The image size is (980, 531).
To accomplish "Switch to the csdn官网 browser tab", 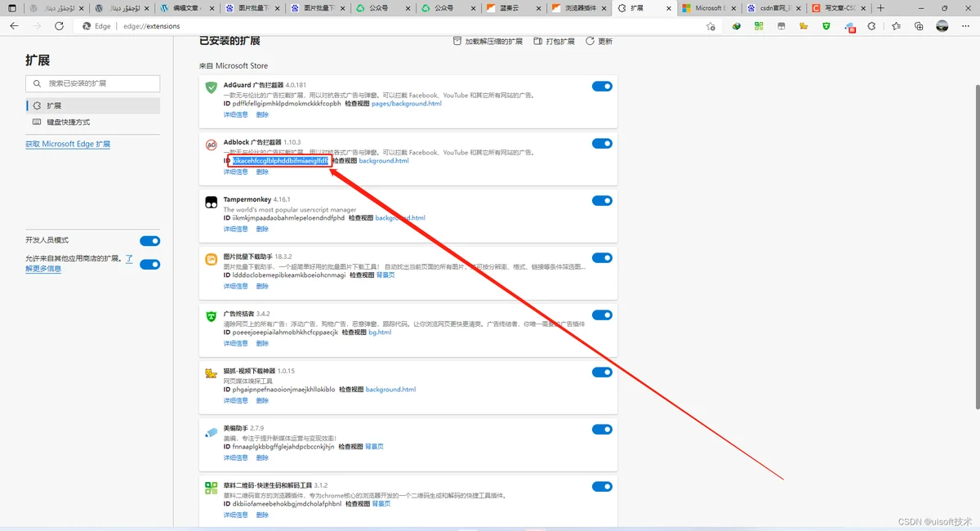I will [773, 8].
